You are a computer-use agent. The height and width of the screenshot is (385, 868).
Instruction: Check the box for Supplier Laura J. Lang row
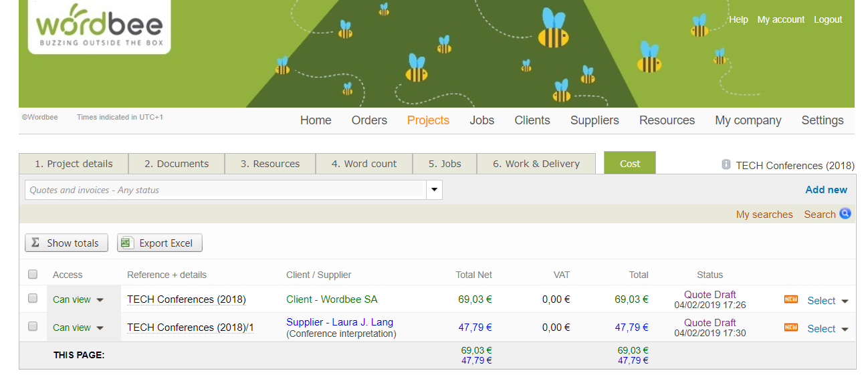[x=33, y=327]
